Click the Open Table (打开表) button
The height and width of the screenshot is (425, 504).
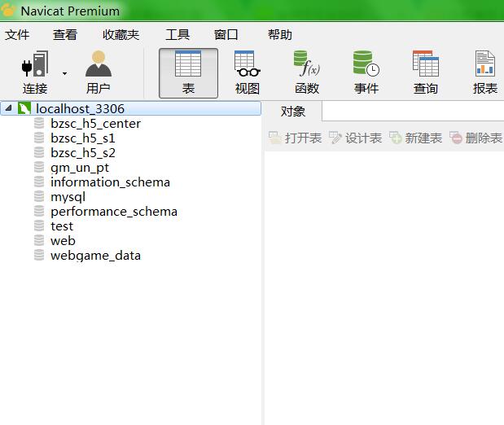[295, 138]
